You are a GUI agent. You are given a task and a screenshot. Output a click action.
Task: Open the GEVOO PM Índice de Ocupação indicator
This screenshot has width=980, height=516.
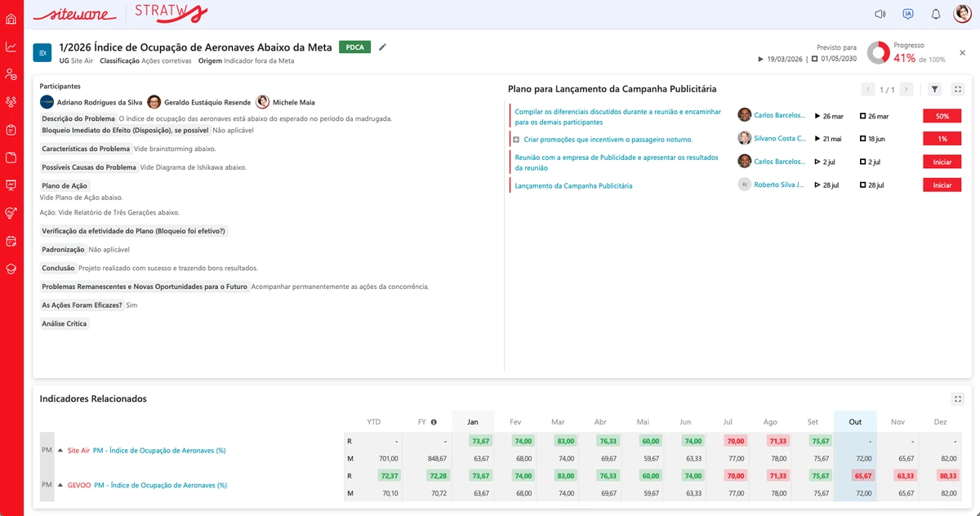[160, 485]
